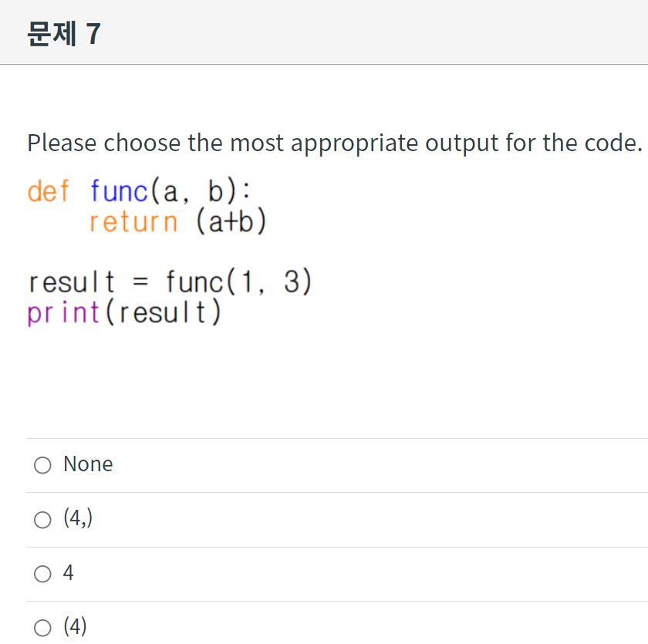The width and height of the screenshot is (648, 644).
Task: Click the 문제 7 heading
Action: pos(64,33)
